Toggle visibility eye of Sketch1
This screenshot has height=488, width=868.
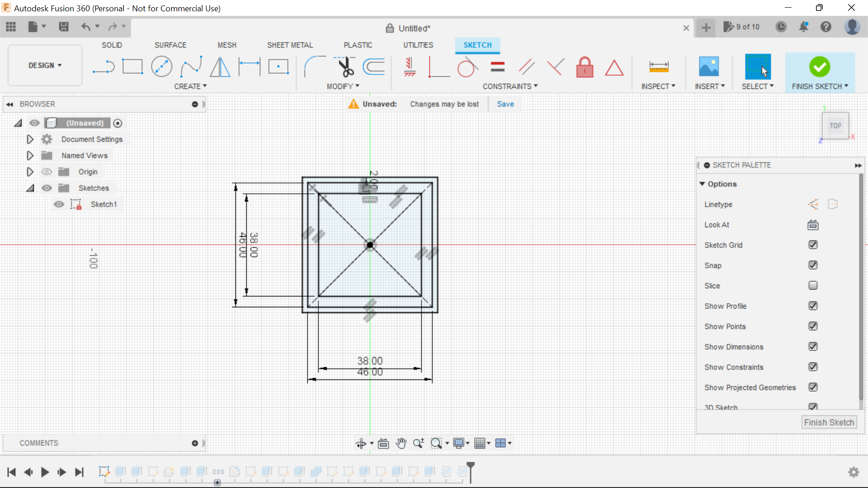(x=59, y=204)
